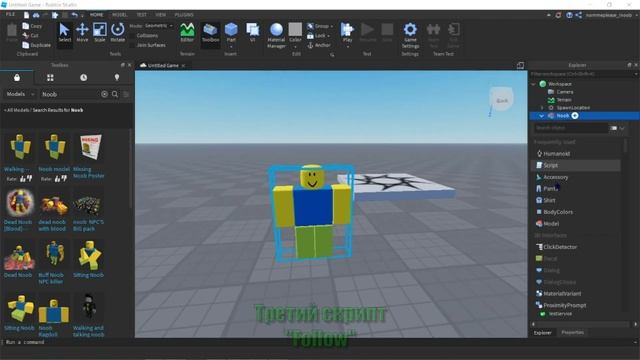Switch to the TEST ribbon tab

[x=141, y=15]
